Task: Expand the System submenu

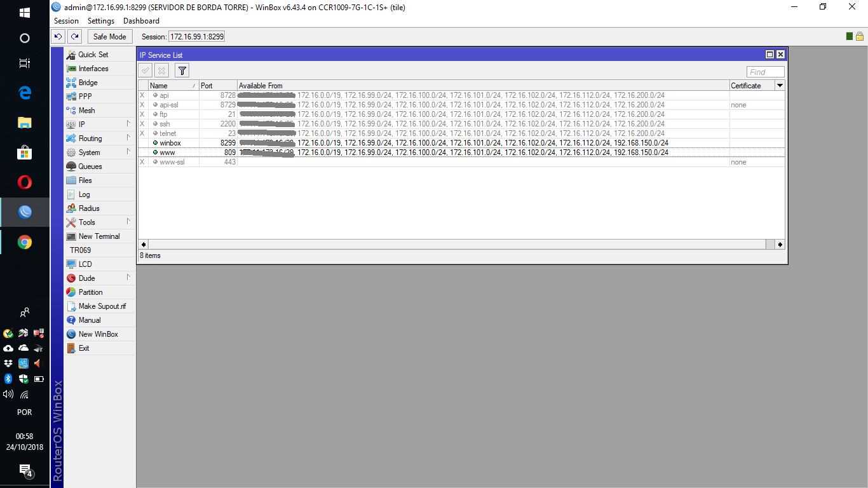Action: point(100,152)
